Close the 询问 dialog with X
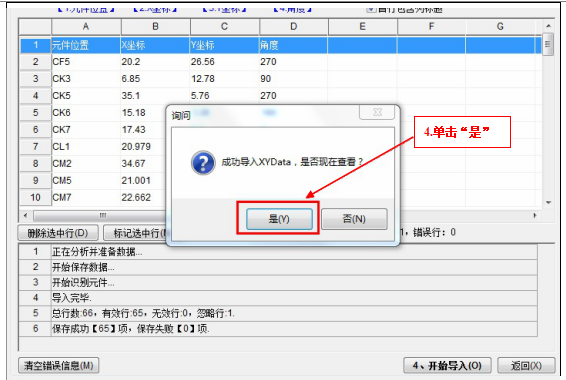 377,112
